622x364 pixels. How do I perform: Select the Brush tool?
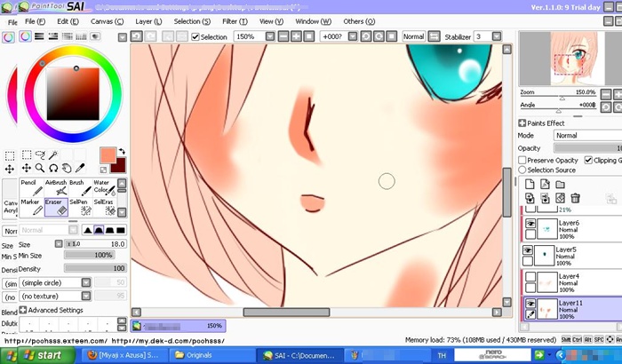tap(80, 187)
